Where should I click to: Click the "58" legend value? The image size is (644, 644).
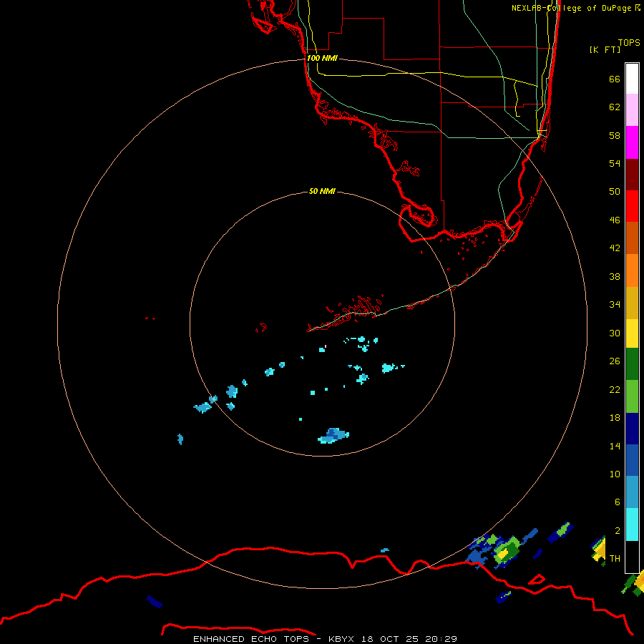(x=615, y=135)
